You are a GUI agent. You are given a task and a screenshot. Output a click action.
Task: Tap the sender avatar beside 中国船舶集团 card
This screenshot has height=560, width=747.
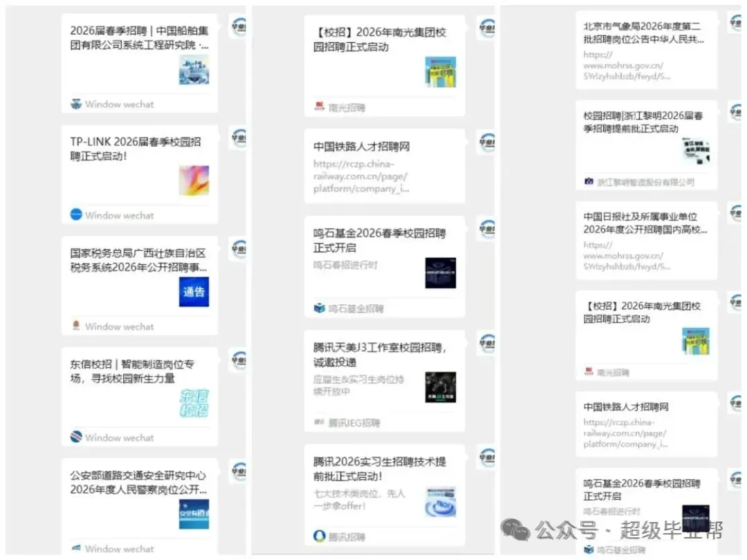[x=239, y=26]
